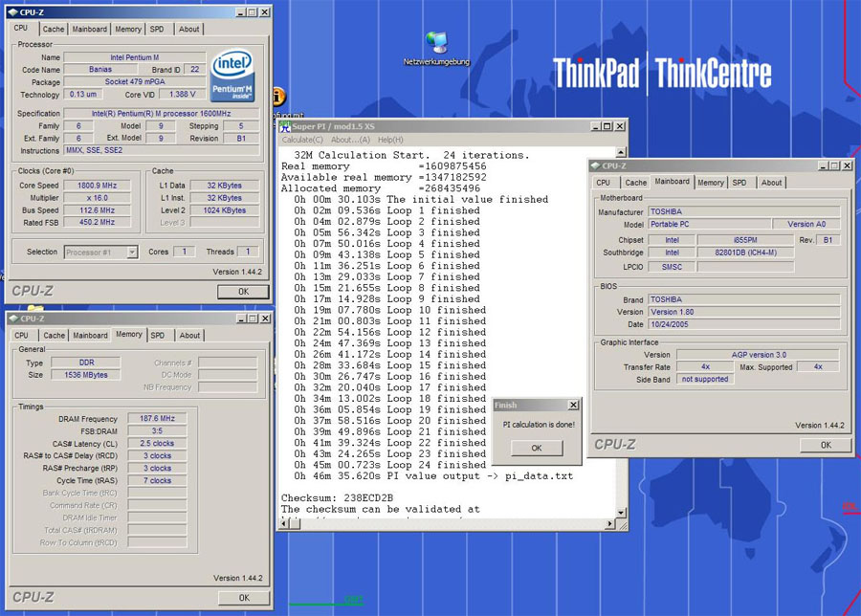
Task: Click the FSB:DRAM ratio value 3:5
Action: (x=157, y=431)
